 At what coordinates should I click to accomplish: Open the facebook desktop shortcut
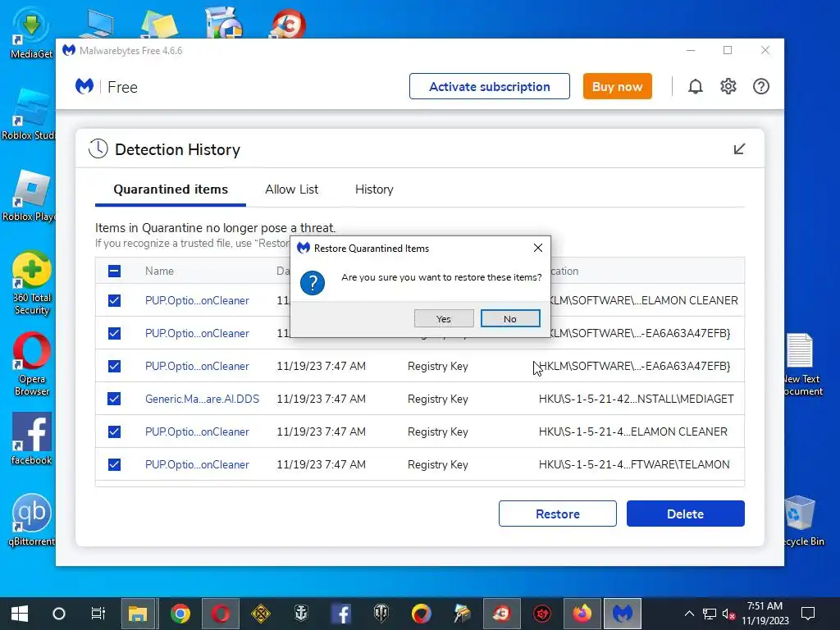point(32,440)
